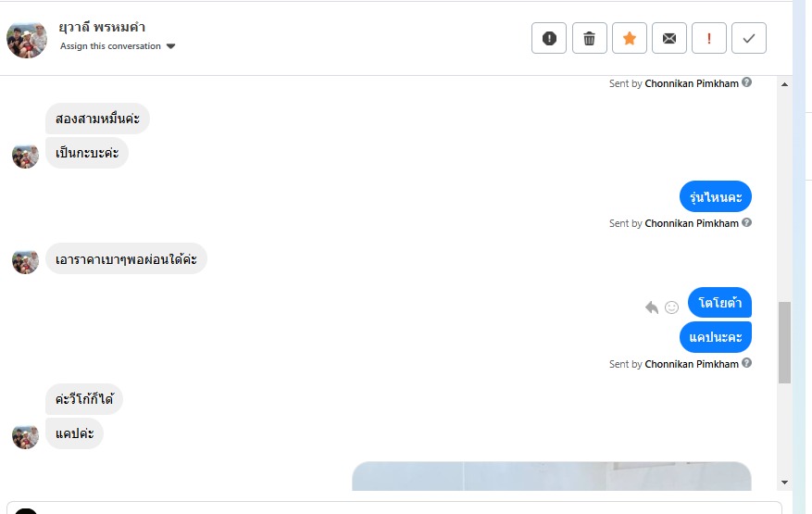Image resolution: width=812 pixels, height=514 pixels.
Task: Reply to the โตโยต้า message via arrow icon
Action: pyautogui.click(x=652, y=307)
